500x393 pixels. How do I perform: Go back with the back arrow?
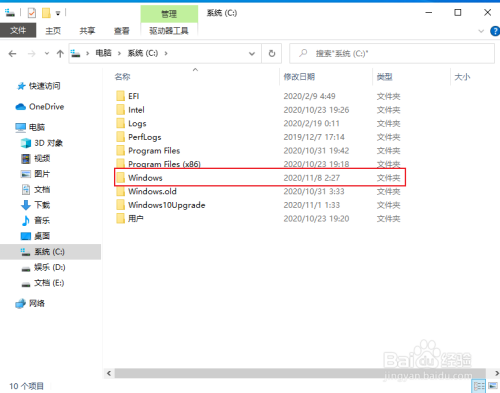click(12, 53)
